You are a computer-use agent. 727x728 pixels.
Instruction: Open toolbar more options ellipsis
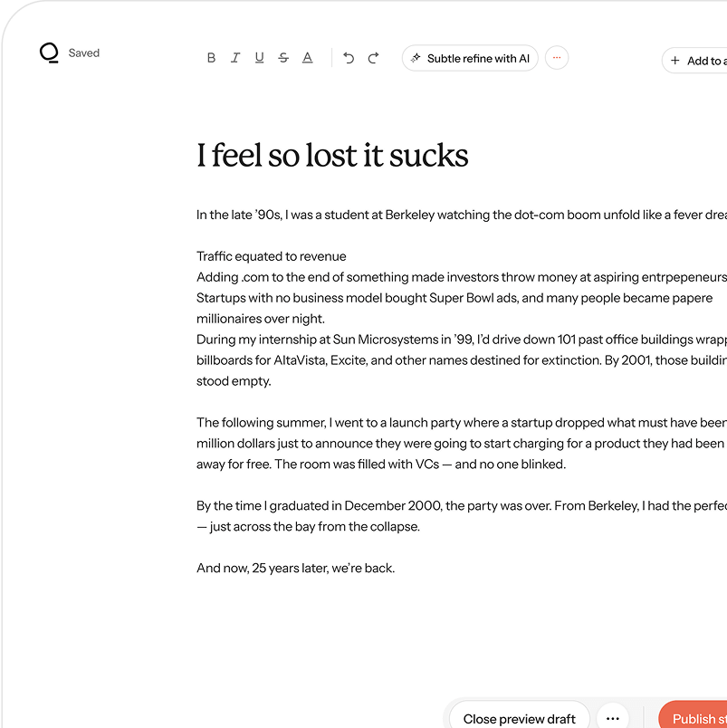coord(557,58)
